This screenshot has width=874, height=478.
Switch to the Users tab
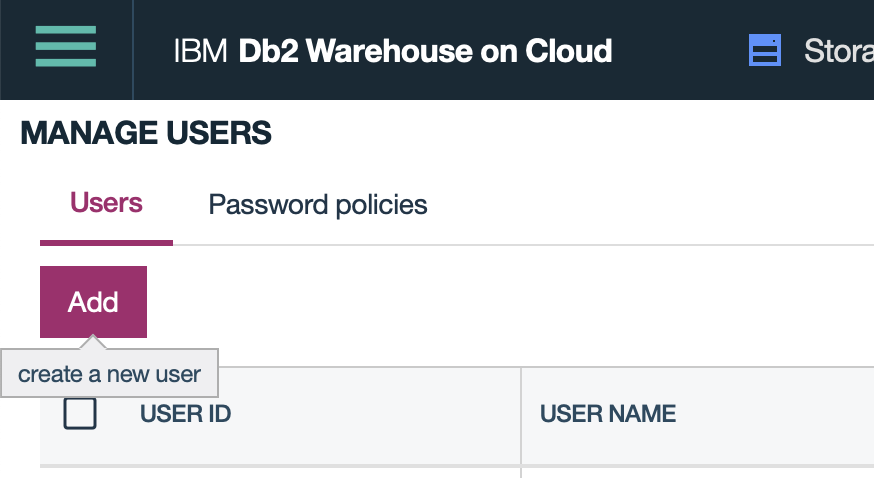pyautogui.click(x=106, y=203)
